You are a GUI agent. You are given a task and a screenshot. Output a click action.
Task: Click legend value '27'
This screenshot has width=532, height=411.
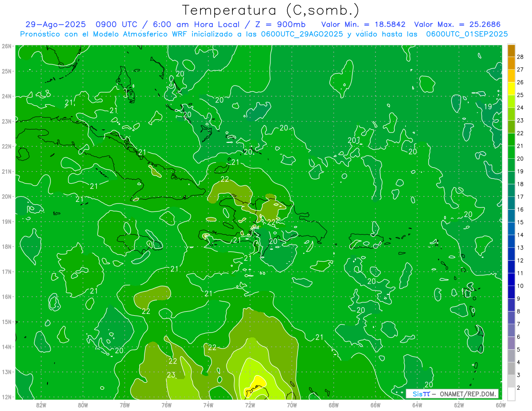[520, 70]
